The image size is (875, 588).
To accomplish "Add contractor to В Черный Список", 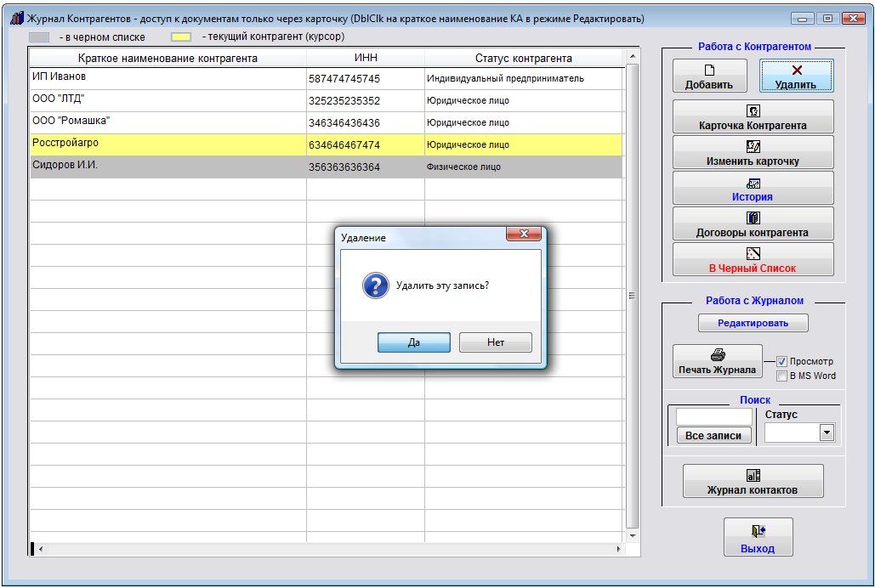I will point(753,260).
